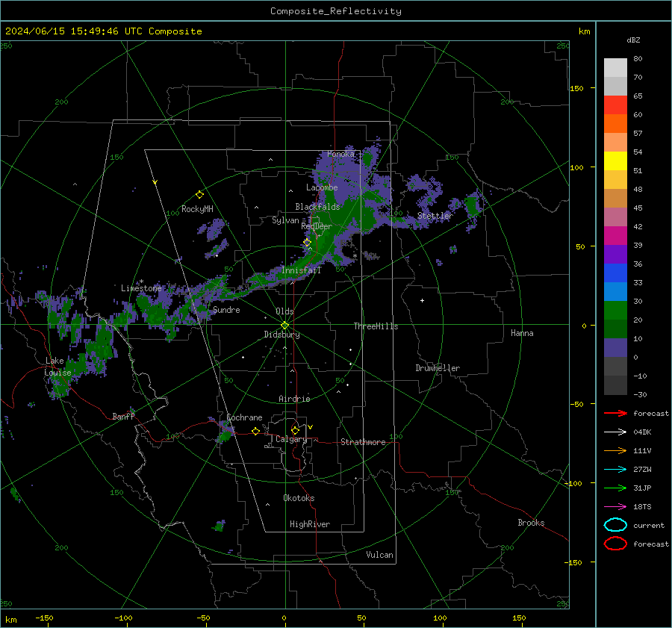Click the Lacombe city label
Screen dimensions: 672x628
[x=322, y=187]
